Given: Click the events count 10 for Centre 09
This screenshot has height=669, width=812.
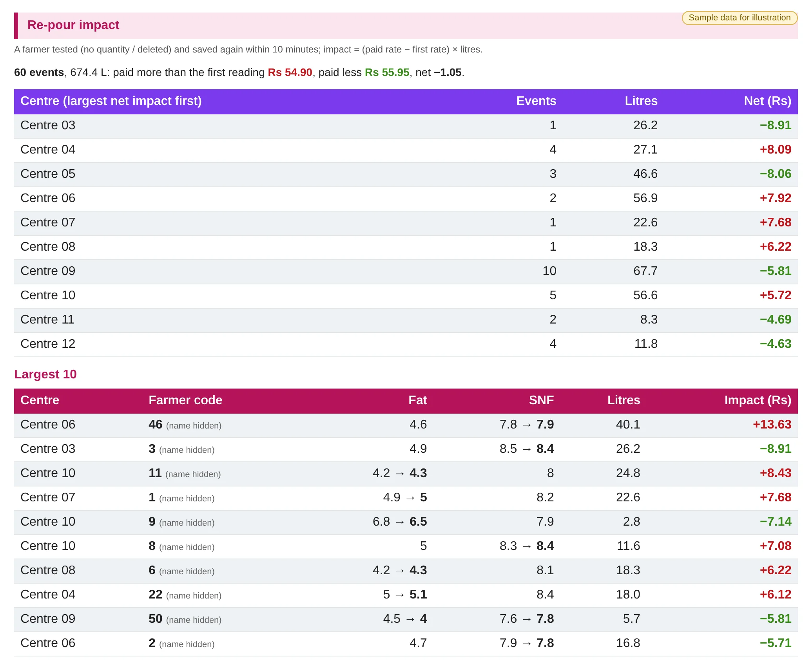Looking at the screenshot, I should point(549,271).
